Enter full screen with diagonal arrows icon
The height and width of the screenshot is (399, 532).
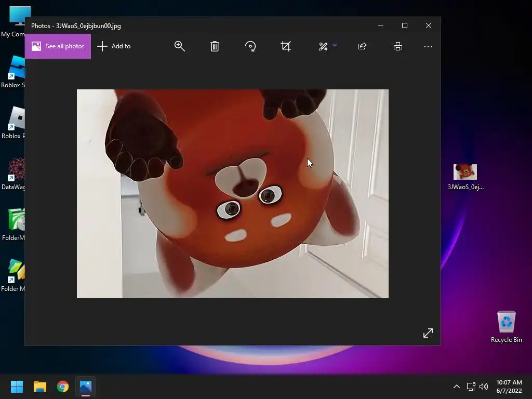(x=428, y=333)
